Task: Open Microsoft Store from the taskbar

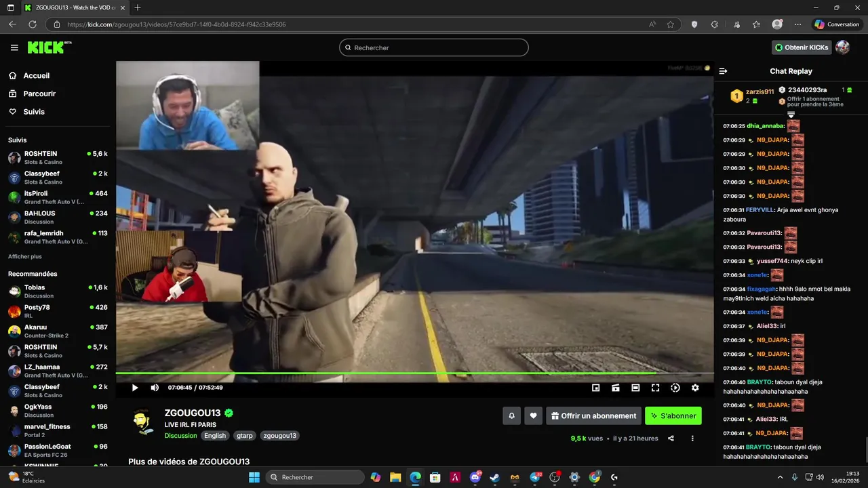Action: [x=435, y=477]
